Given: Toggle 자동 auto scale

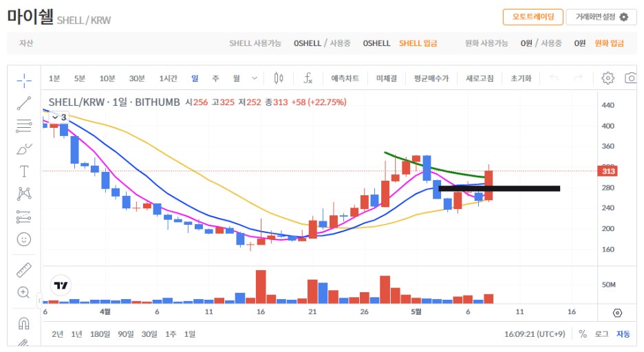Looking at the screenshot, I should [623, 334].
